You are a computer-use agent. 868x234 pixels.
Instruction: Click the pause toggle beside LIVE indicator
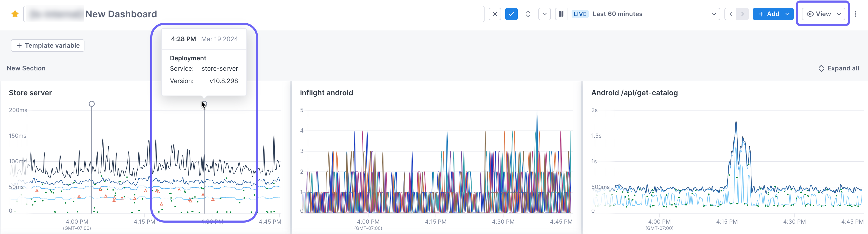561,14
